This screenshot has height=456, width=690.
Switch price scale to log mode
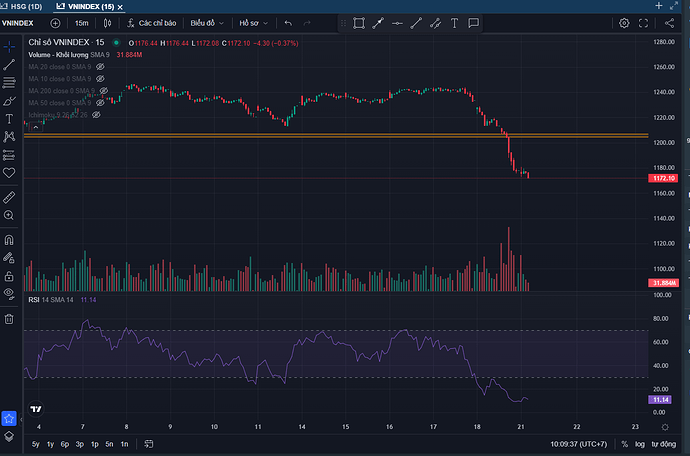(x=639, y=444)
